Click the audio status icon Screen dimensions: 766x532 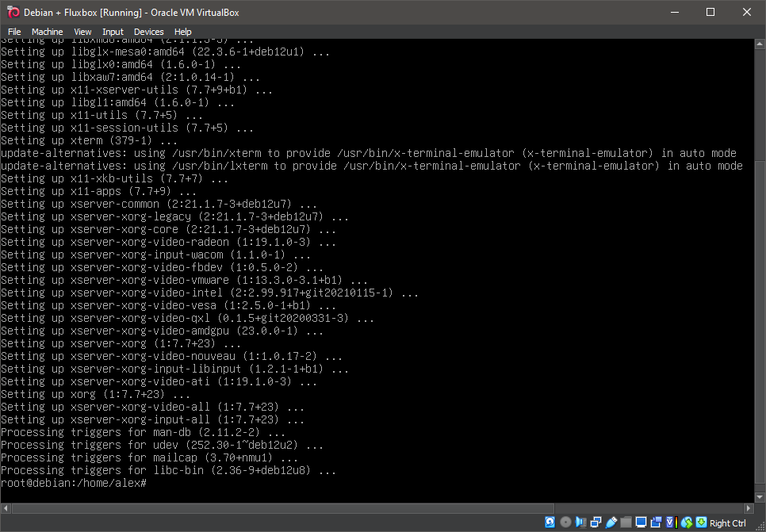(580, 522)
